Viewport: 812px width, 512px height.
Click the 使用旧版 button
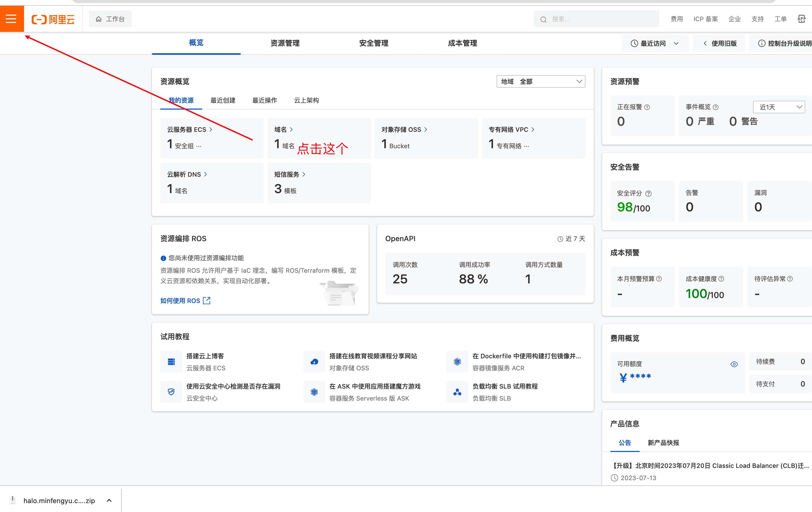(719, 44)
